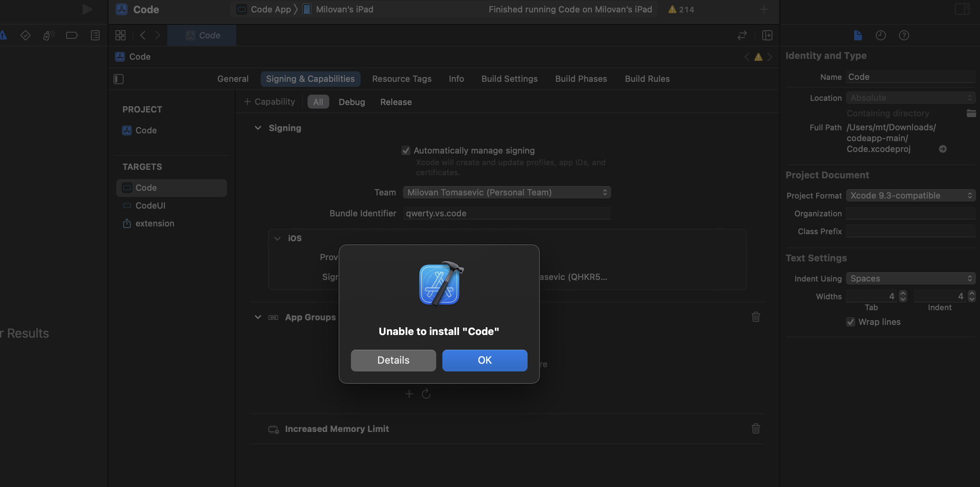Open the Breakpoint navigator icon
This screenshot has width=980, height=487.
(72, 35)
